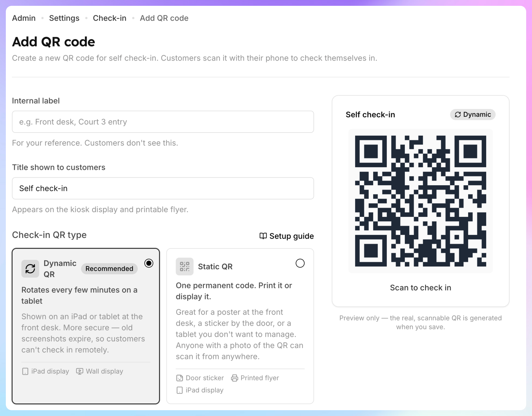The width and height of the screenshot is (532, 416).
Task: Click the Static QR code icon
Action: [185, 267]
